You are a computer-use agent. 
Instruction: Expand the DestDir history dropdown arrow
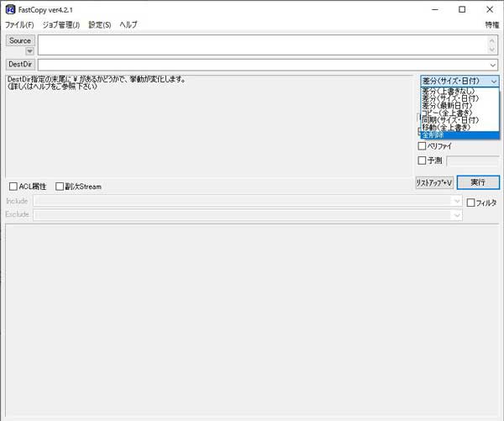tap(493, 66)
